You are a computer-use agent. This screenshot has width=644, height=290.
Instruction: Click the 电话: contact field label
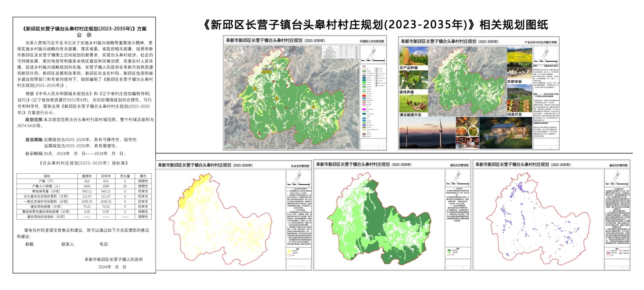click(104, 244)
